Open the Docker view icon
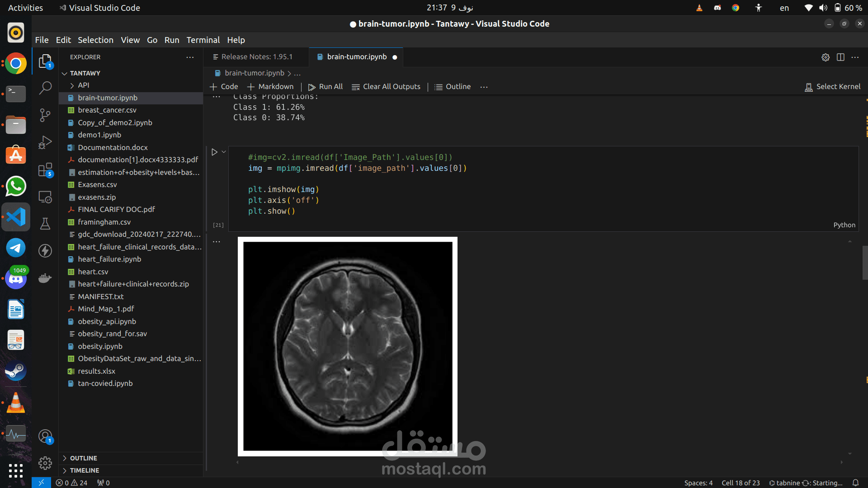868x488 pixels. coord(45,278)
